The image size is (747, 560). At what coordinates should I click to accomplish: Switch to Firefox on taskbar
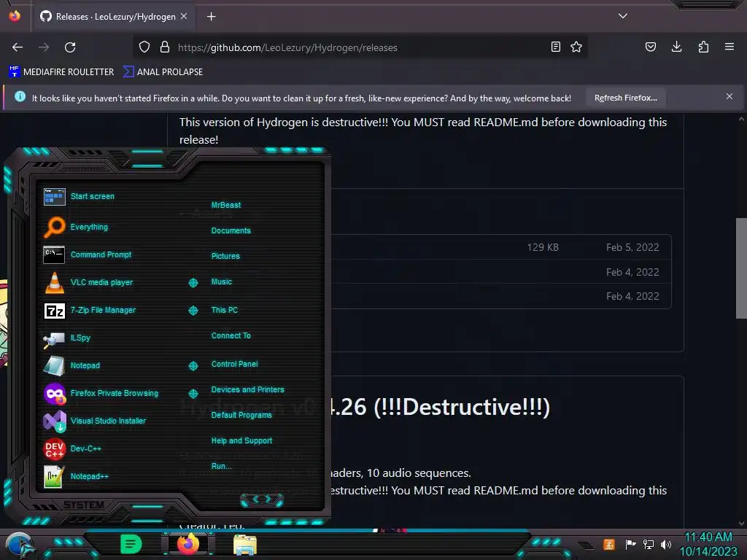pyautogui.click(x=188, y=544)
